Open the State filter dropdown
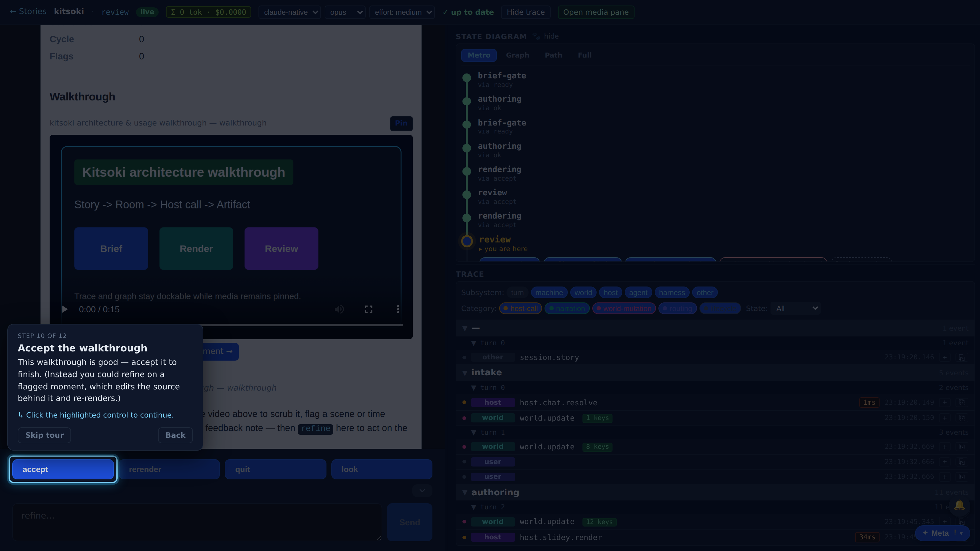The image size is (980, 551). click(x=796, y=308)
